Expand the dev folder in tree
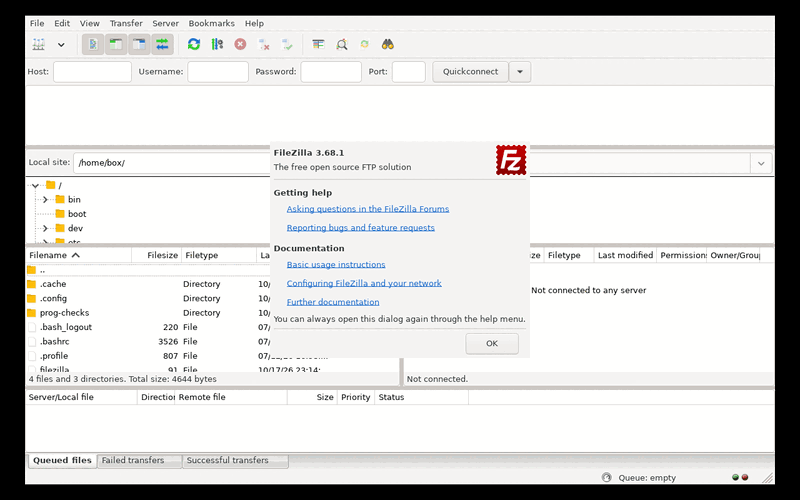 pos(45,228)
